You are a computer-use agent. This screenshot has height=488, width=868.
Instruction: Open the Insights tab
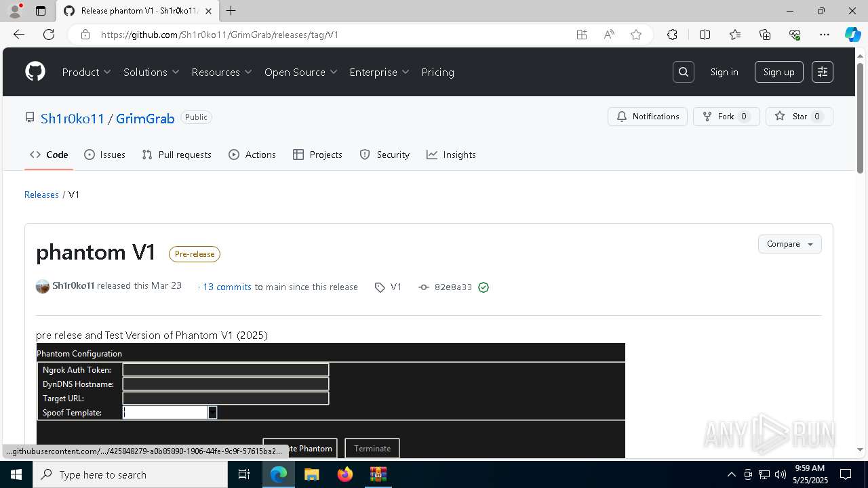pos(451,155)
